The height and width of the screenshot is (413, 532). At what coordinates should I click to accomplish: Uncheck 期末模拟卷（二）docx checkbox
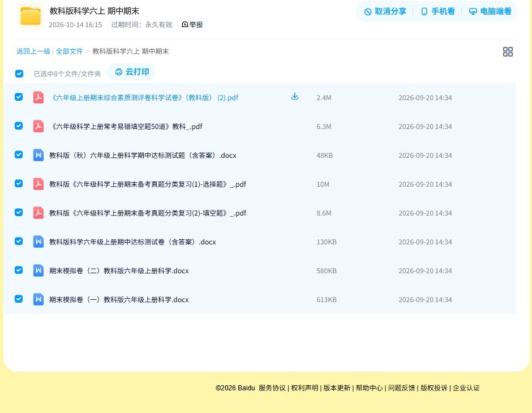point(19,270)
